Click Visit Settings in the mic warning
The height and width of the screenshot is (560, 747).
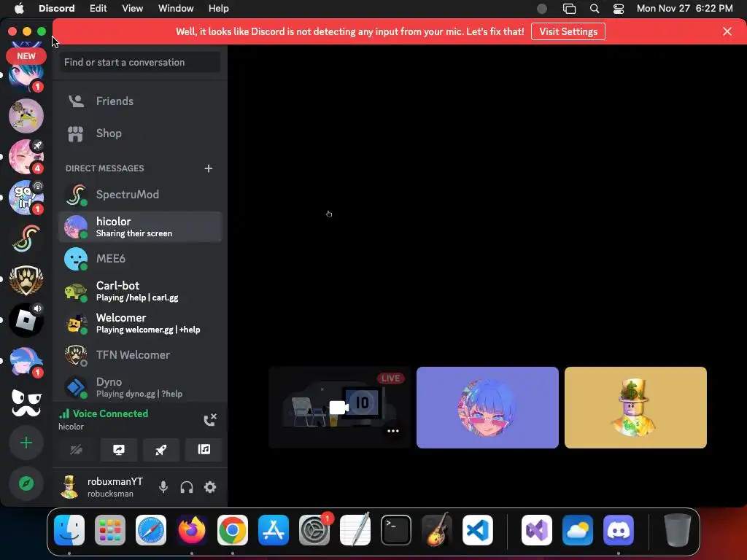pos(568,31)
